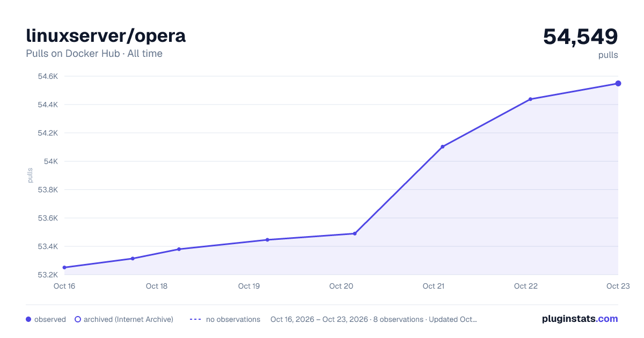This screenshot has height=338, width=644.
Task: Open the pluginstats.com link
Action: tap(580, 319)
